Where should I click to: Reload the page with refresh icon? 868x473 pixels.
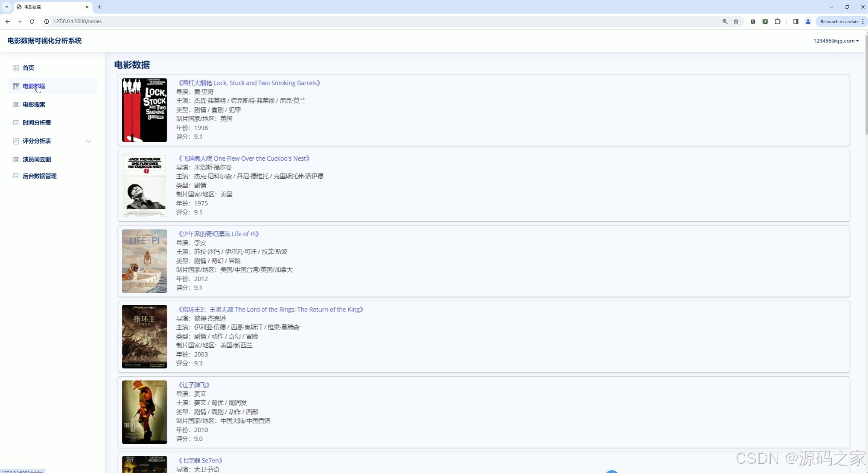(32, 21)
